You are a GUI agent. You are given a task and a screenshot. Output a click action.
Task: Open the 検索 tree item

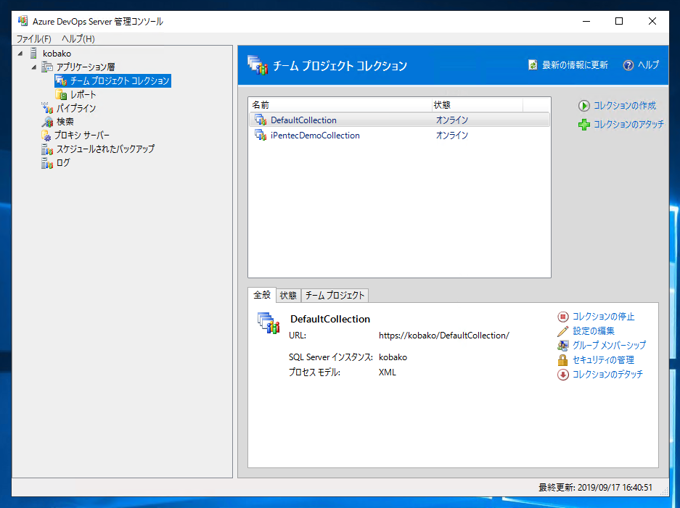pyautogui.click(x=65, y=121)
